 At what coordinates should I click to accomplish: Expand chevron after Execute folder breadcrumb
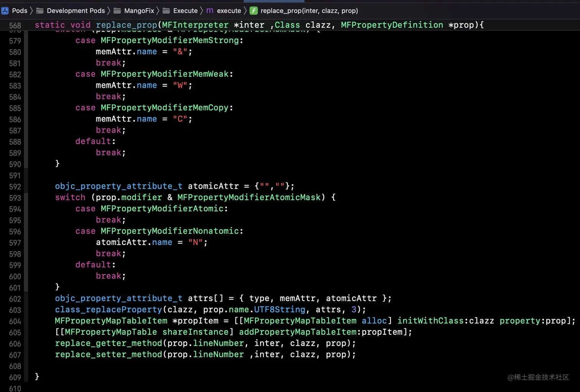(202, 11)
